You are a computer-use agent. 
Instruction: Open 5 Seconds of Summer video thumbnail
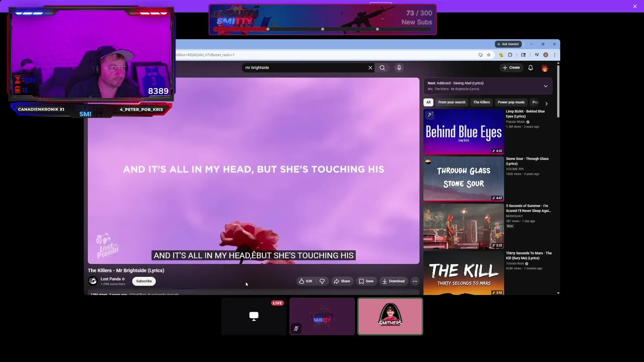coord(463,226)
